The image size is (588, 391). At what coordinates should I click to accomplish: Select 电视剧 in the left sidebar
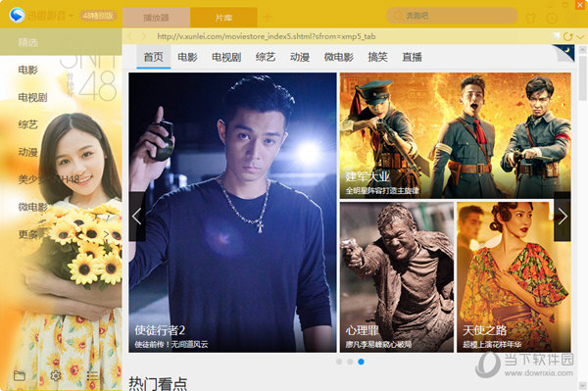pyautogui.click(x=33, y=97)
